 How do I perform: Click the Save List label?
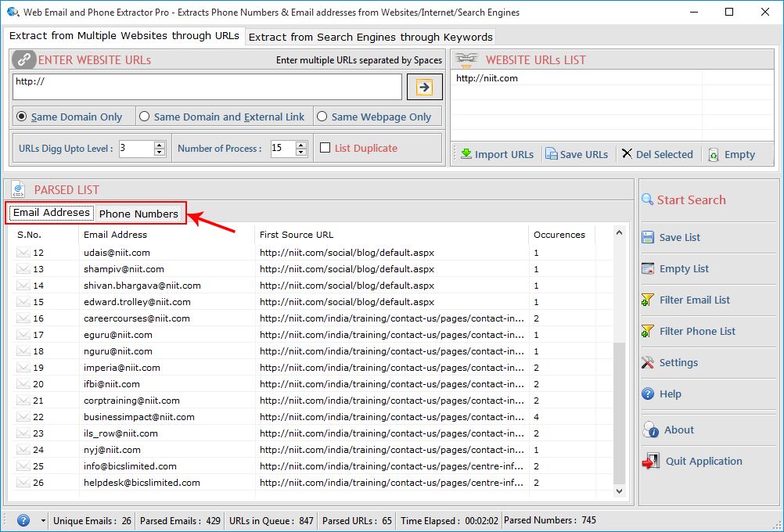679,237
